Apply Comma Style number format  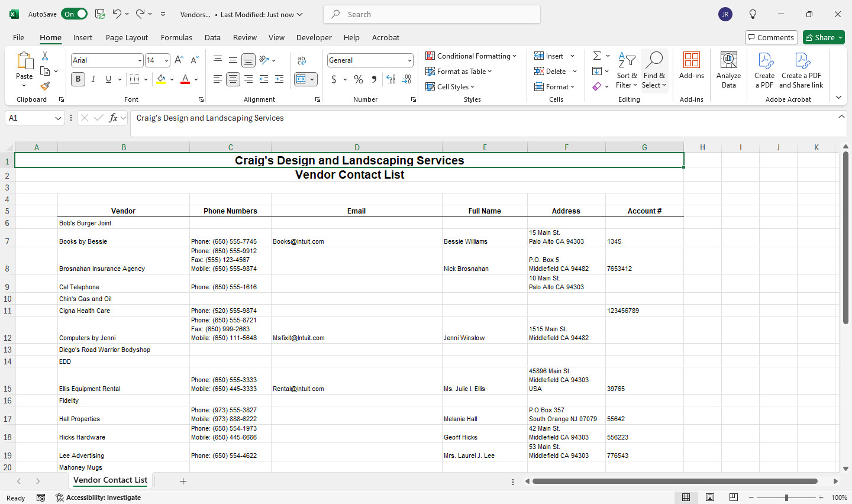374,79
